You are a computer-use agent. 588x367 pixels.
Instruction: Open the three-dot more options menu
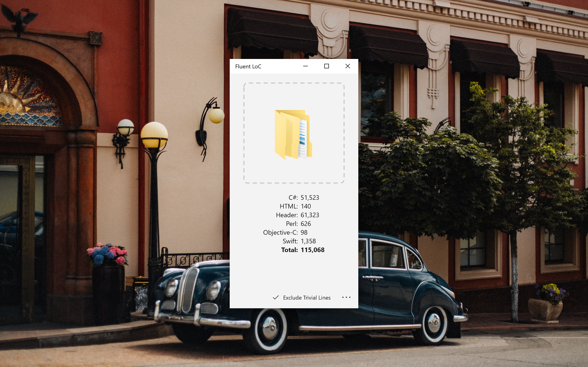[346, 297]
